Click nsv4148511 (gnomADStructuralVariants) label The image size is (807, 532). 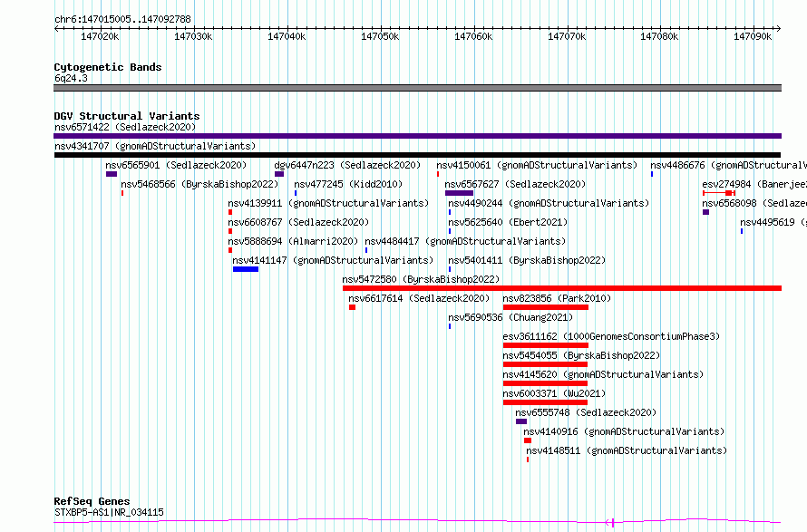pos(627,450)
